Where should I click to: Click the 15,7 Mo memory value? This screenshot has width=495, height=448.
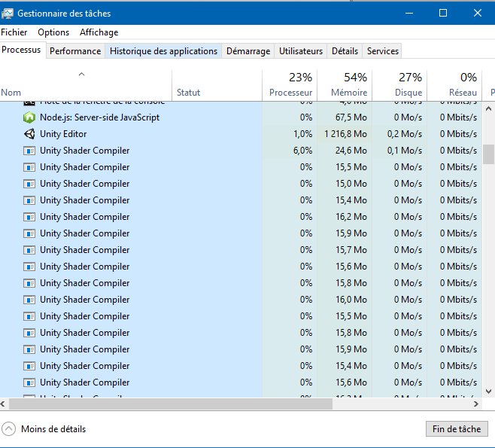[x=351, y=250]
